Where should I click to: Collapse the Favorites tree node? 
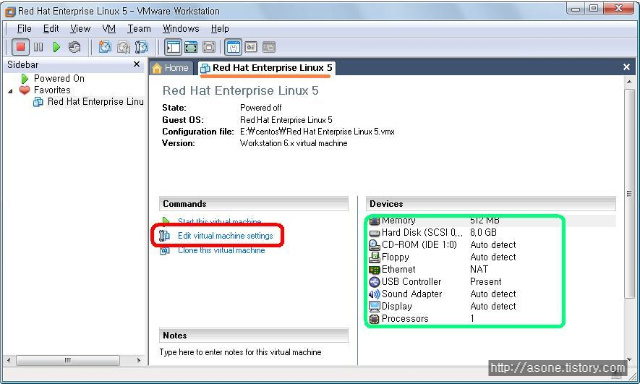(x=10, y=91)
